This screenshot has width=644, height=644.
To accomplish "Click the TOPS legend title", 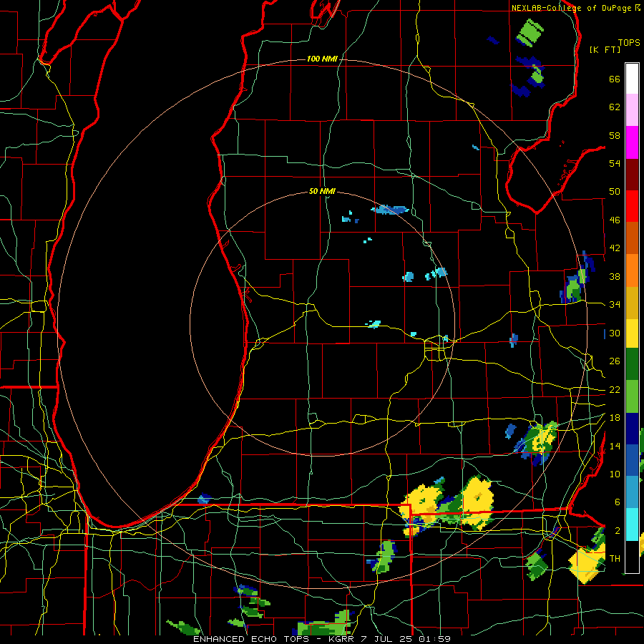I will point(629,43).
